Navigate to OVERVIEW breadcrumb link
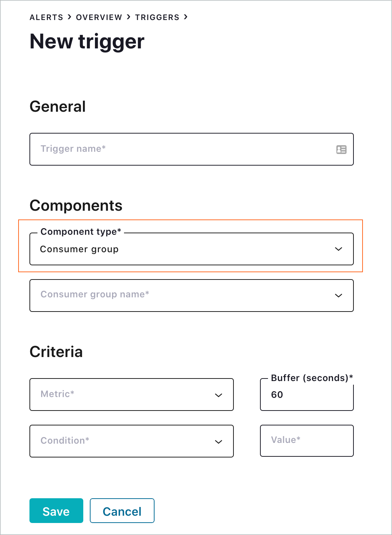The width and height of the screenshot is (392, 535). pyautogui.click(x=99, y=17)
